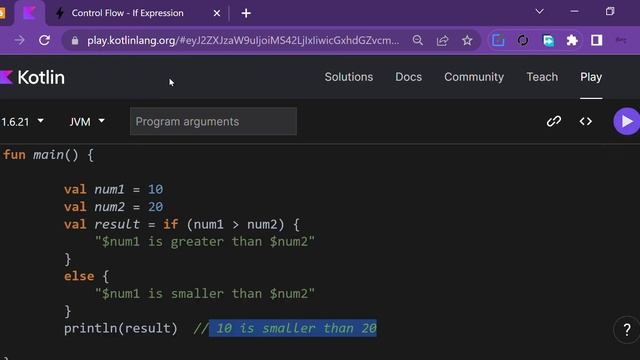Restore down the browser window

point(610,11)
